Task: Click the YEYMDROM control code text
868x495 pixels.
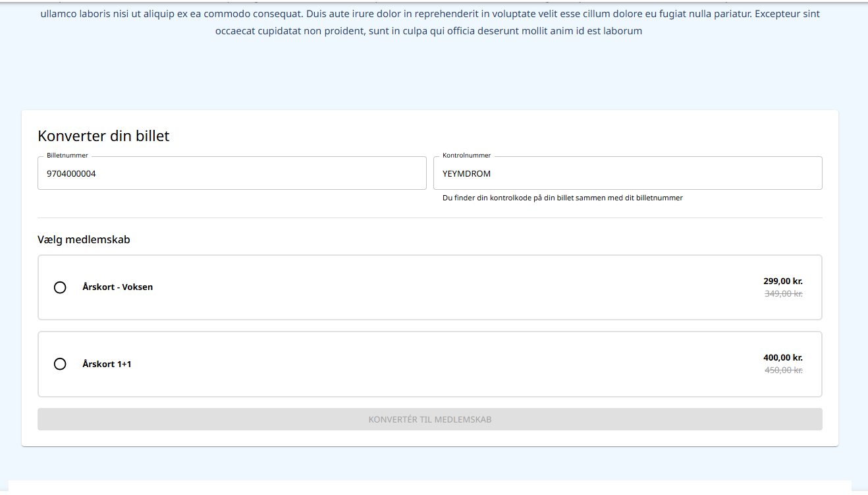Action: pyautogui.click(x=466, y=174)
